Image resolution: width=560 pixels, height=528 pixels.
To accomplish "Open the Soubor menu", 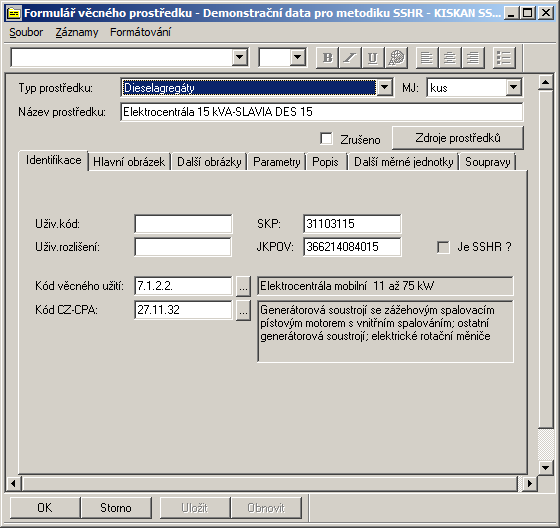I will (x=26, y=32).
